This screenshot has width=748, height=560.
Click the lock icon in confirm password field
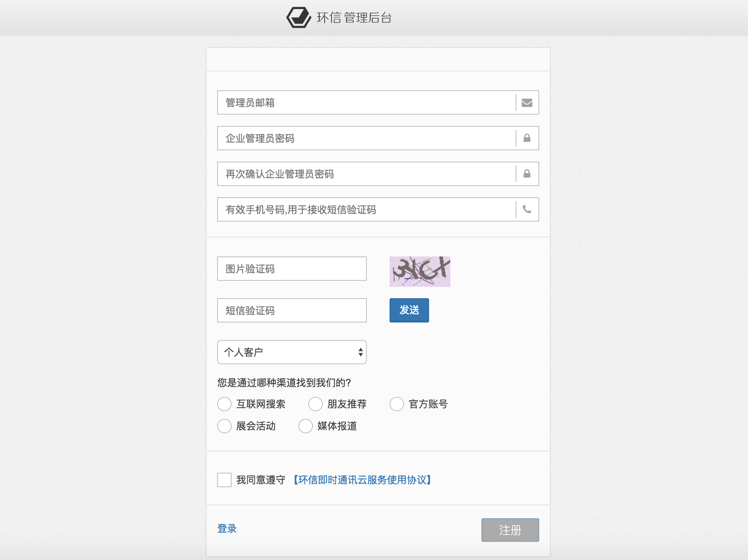coord(527,174)
